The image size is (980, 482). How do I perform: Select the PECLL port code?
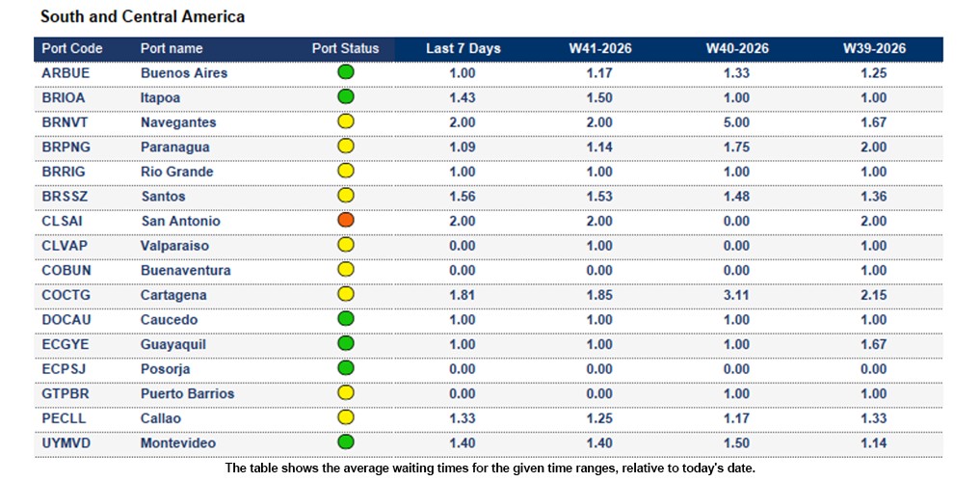[x=64, y=419]
